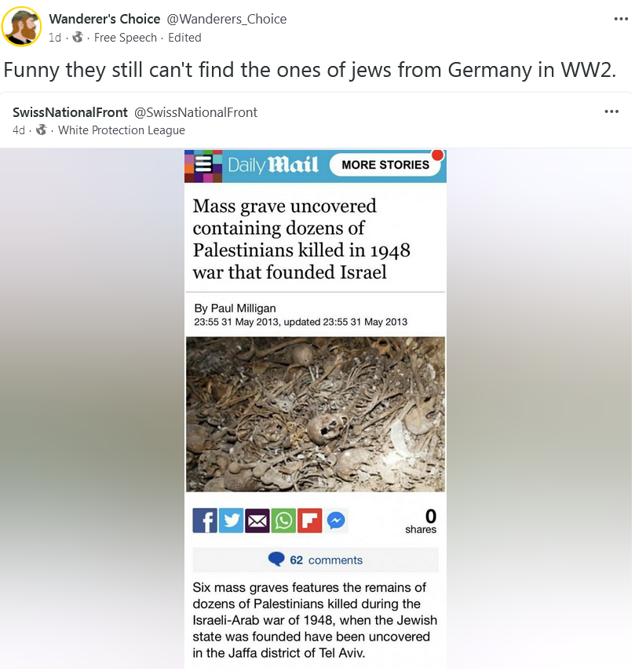Image resolution: width=635 pixels, height=672 pixels.
Task: Open the Free Speech group link
Action: (126, 38)
